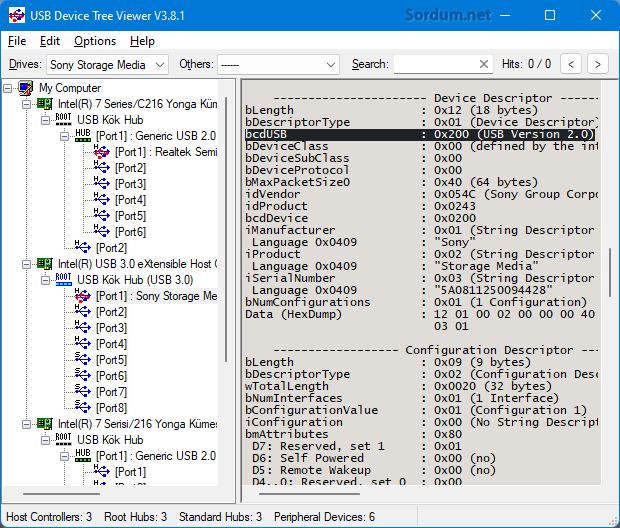Collapse the My Computer root node

point(8,88)
